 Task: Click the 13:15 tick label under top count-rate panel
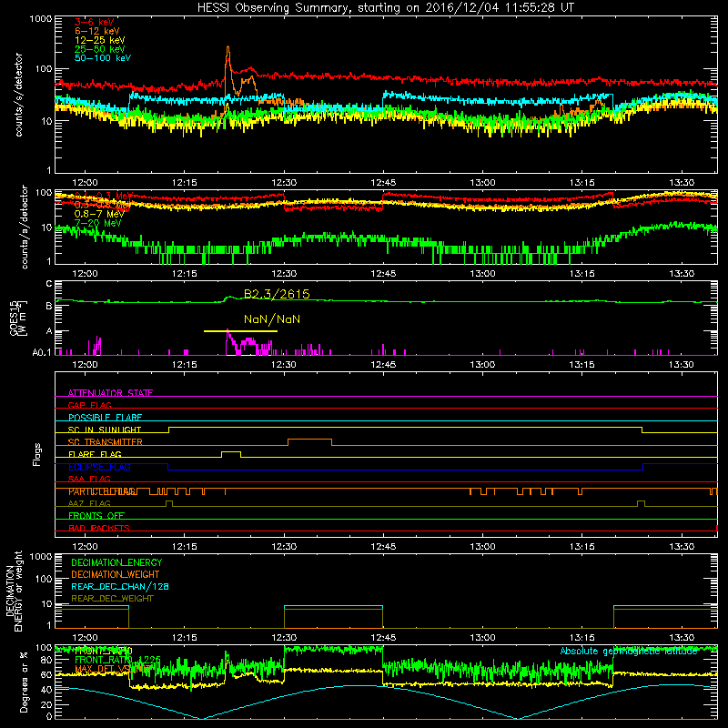[x=582, y=183]
